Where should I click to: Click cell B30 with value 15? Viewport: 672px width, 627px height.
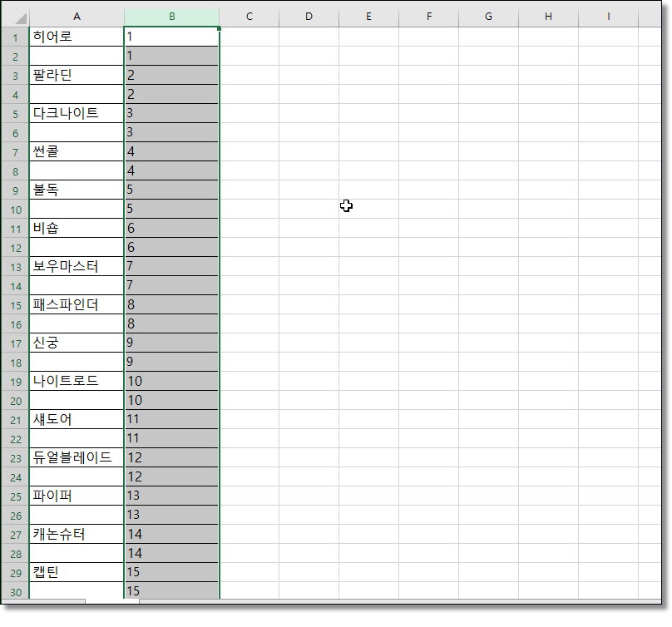[172, 590]
